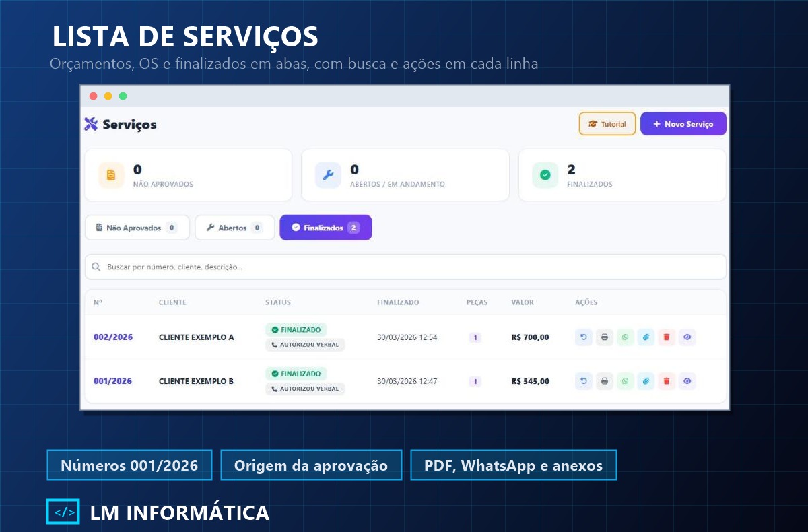Click the yellow minimize window dot

pos(108,96)
